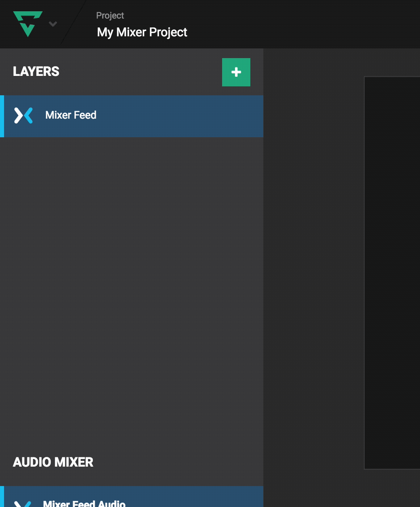The height and width of the screenshot is (507, 420).
Task: Click the LAYERS panel heading
Action: pyautogui.click(x=36, y=71)
